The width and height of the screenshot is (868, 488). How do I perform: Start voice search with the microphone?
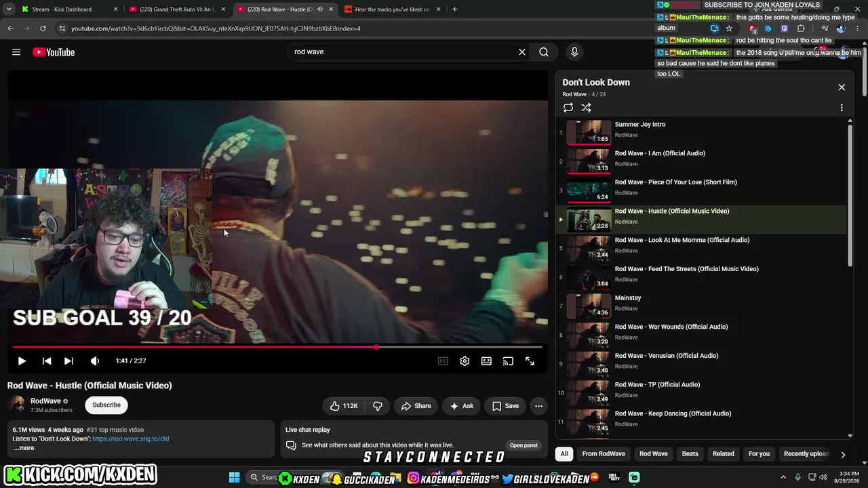[x=574, y=52]
